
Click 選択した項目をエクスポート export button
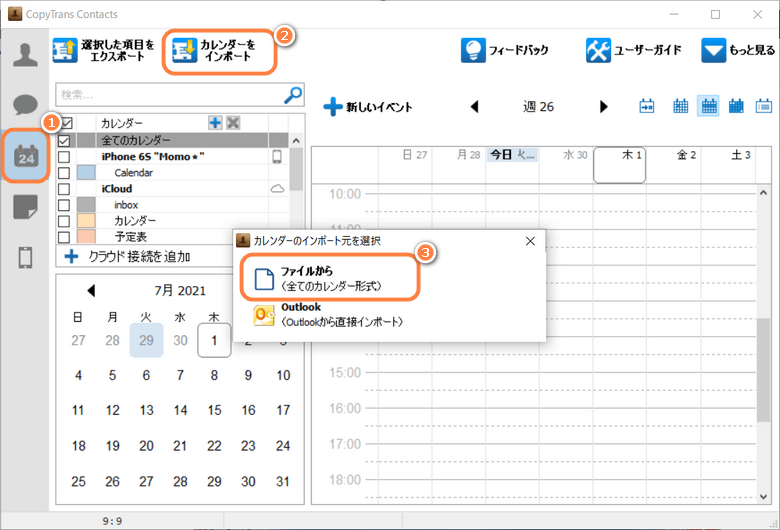(x=104, y=50)
